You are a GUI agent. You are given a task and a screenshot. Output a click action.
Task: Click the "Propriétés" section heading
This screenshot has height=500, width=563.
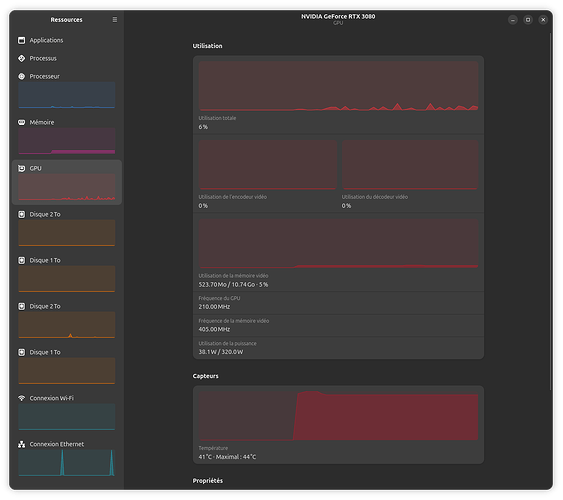pos(208,481)
